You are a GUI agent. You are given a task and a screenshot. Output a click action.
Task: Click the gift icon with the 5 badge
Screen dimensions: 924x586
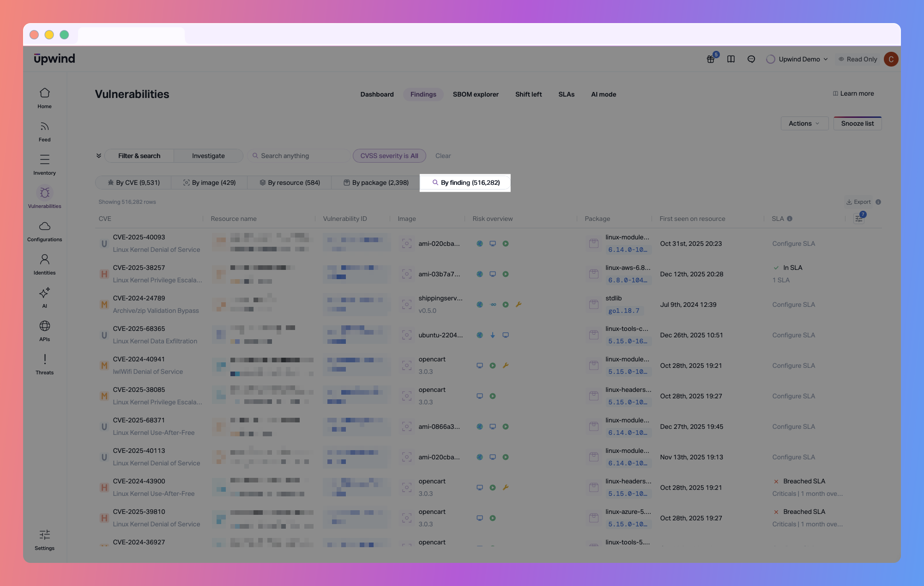(x=710, y=59)
